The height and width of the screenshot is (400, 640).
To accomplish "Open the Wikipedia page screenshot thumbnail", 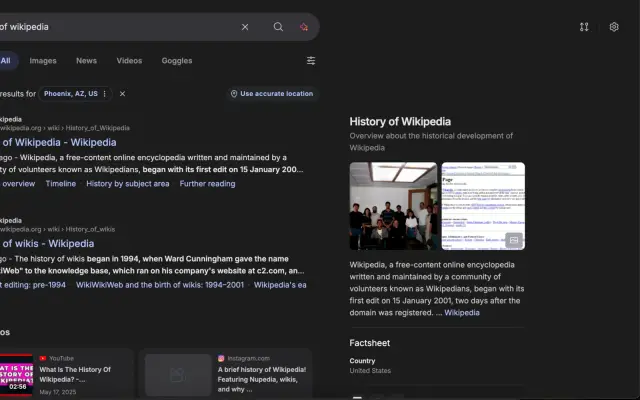I will point(483,206).
